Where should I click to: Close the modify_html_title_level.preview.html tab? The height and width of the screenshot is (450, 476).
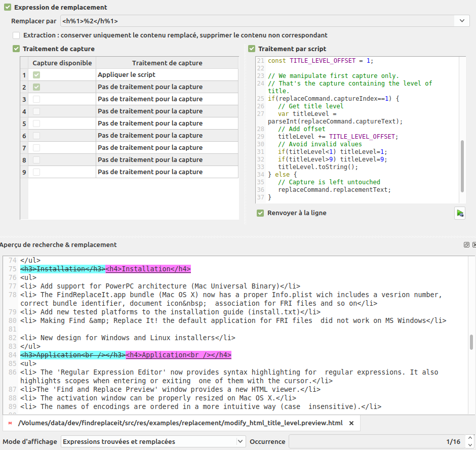click(351, 423)
